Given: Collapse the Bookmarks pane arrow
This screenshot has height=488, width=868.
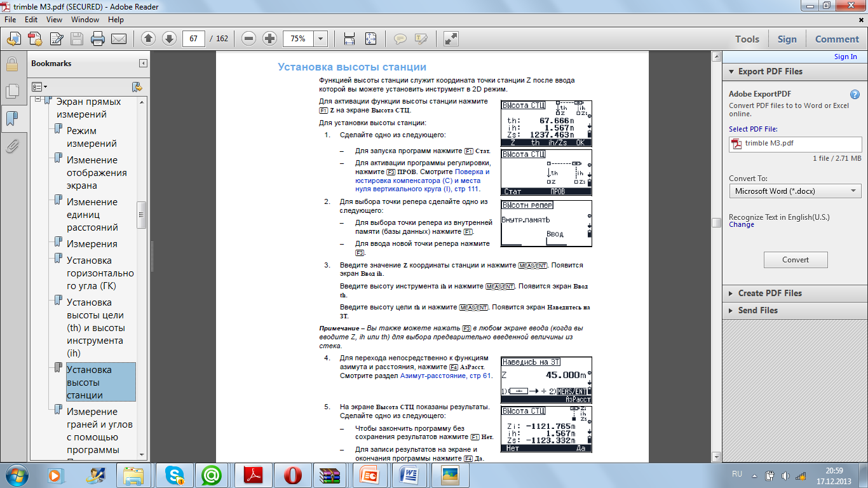Looking at the screenshot, I should pyautogui.click(x=144, y=64).
